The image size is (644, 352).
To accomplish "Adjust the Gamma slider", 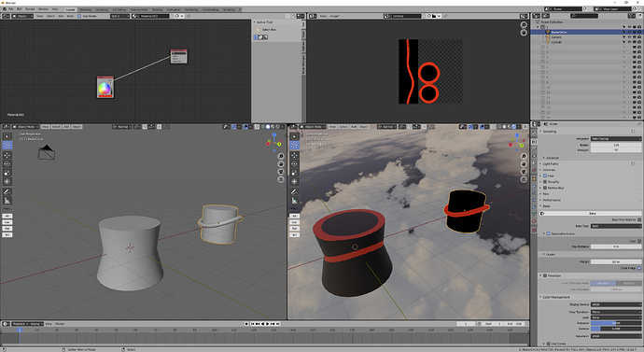I will click(x=616, y=329).
